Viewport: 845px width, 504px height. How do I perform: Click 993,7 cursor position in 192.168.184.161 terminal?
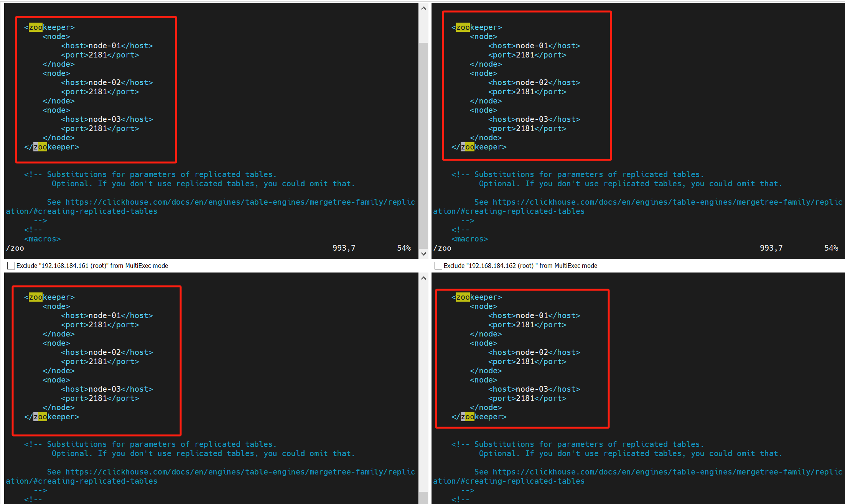(344, 248)
